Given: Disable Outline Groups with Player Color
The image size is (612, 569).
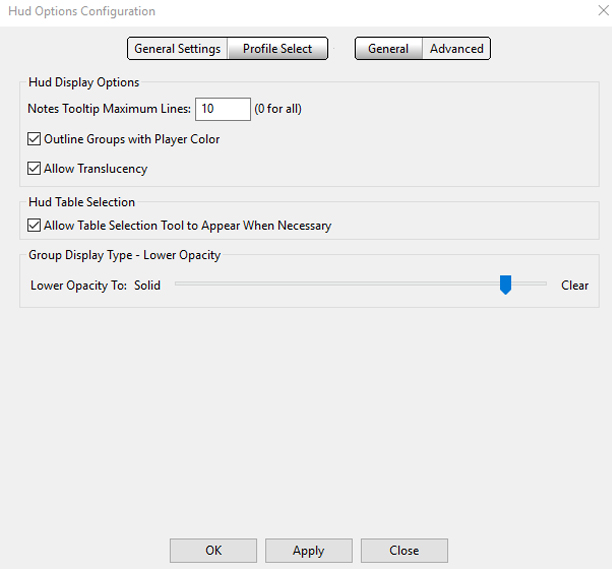Looking at the screenshot, I should [34, 139].
